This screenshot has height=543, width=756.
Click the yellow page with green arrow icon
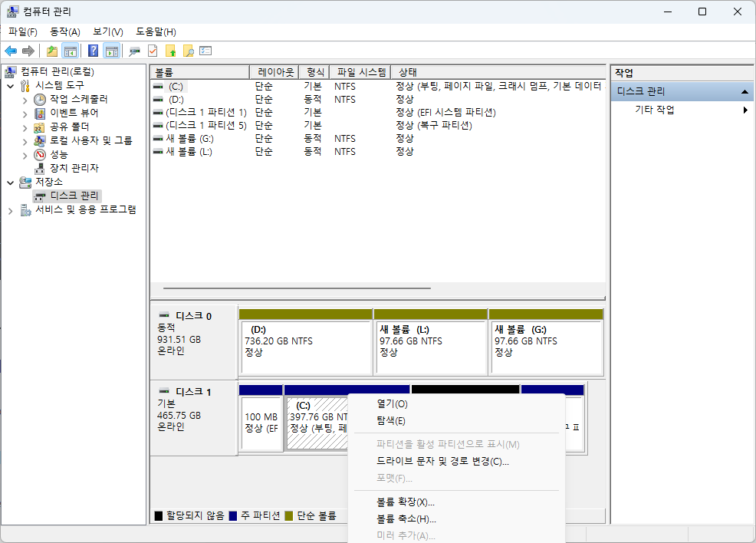click(171, 51)
